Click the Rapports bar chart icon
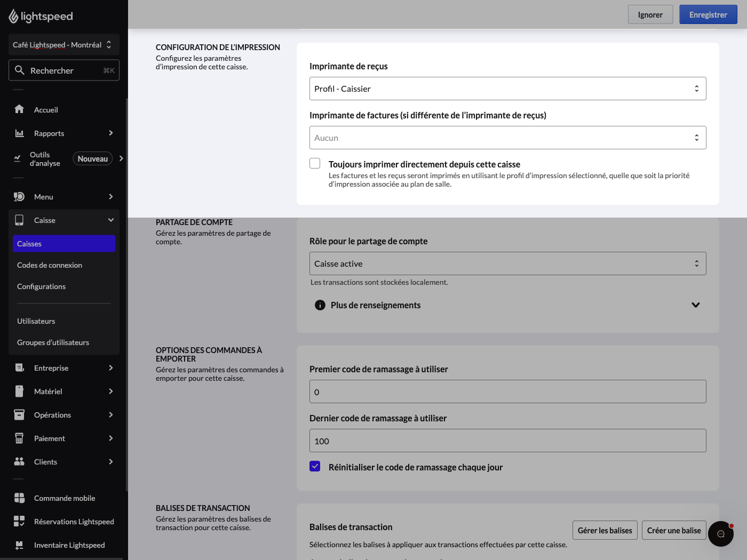 [x=19, y=133]
